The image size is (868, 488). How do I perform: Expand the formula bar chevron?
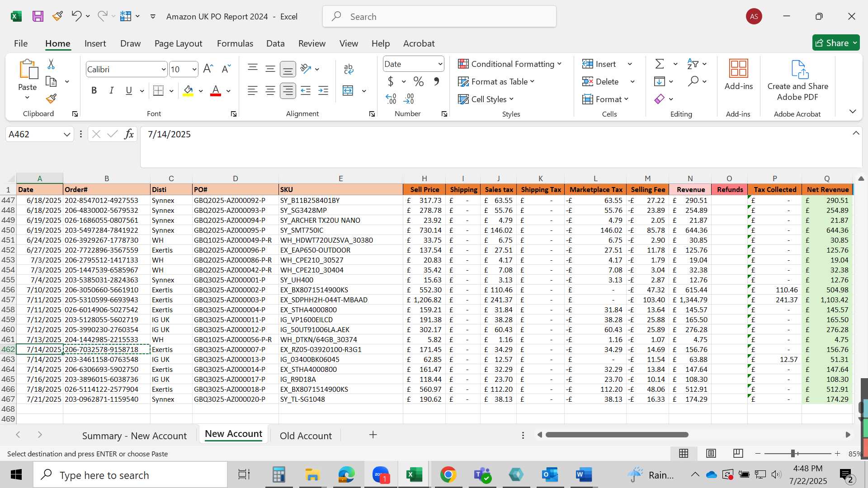856,133
